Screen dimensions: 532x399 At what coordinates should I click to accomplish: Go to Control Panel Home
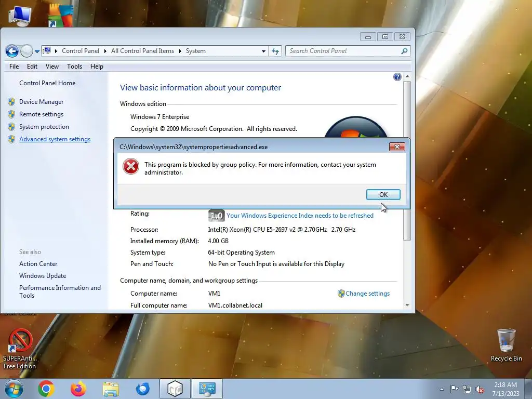click(47, 83)
